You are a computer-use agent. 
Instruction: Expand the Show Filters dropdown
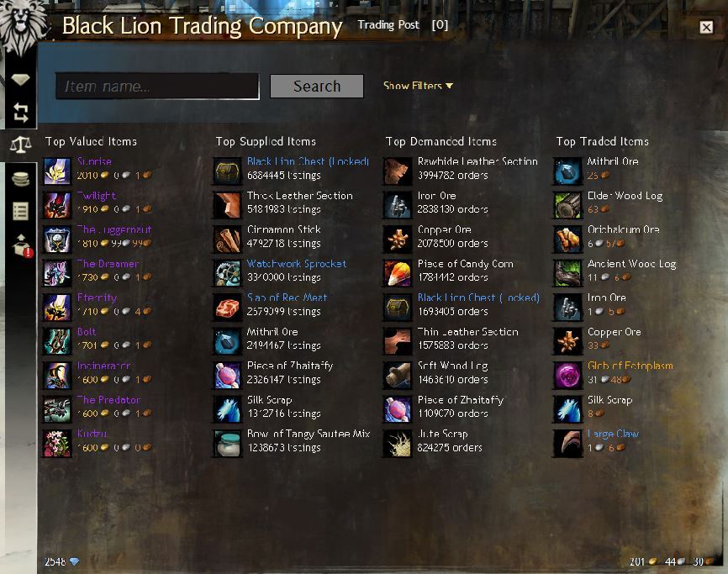(418, 86)
